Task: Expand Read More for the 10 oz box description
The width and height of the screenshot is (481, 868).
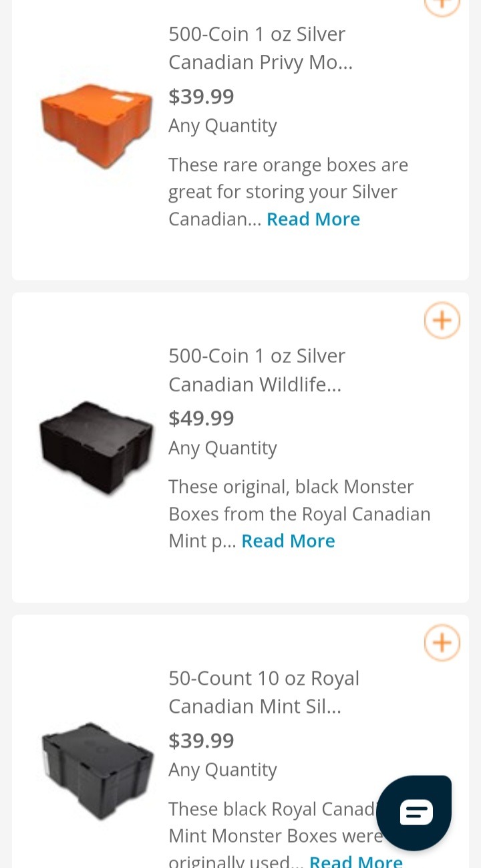Action: (355, 861)
